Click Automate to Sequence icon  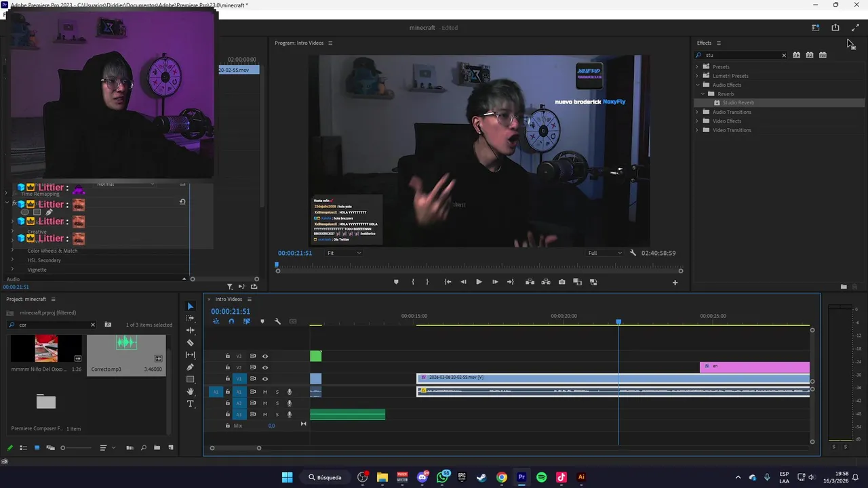[130, 447]
